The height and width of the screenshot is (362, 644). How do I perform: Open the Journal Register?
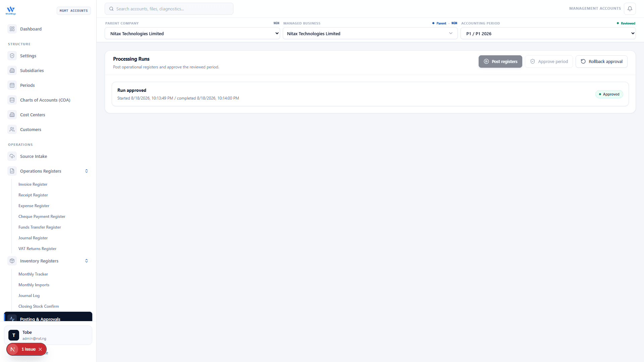[33, 238]
